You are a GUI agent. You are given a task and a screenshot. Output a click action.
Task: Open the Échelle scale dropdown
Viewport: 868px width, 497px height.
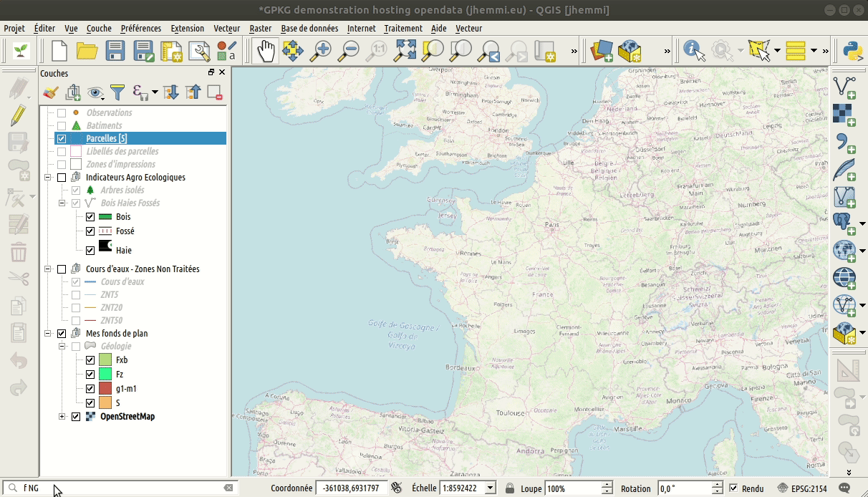490,488
